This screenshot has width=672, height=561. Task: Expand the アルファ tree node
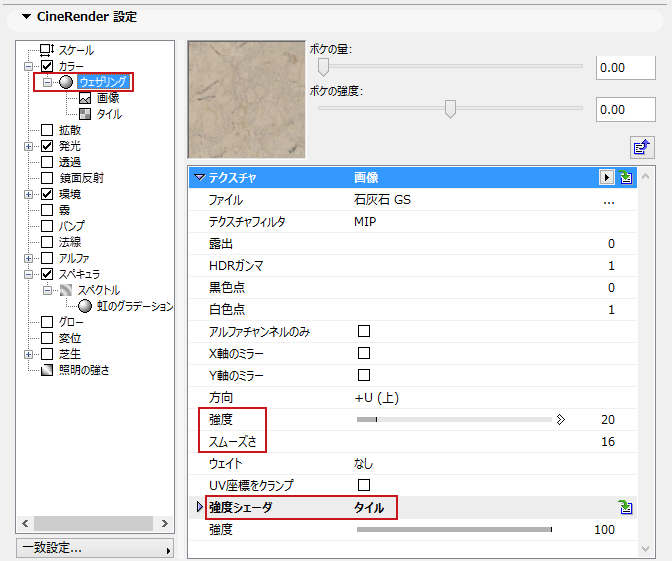pyautogui.click(x=28, y=258)
